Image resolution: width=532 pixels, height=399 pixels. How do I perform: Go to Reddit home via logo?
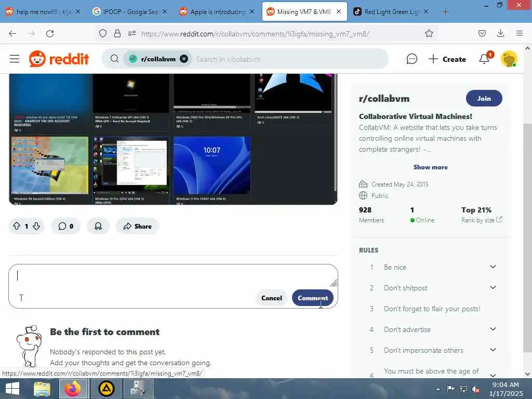[x=59, y=59]
